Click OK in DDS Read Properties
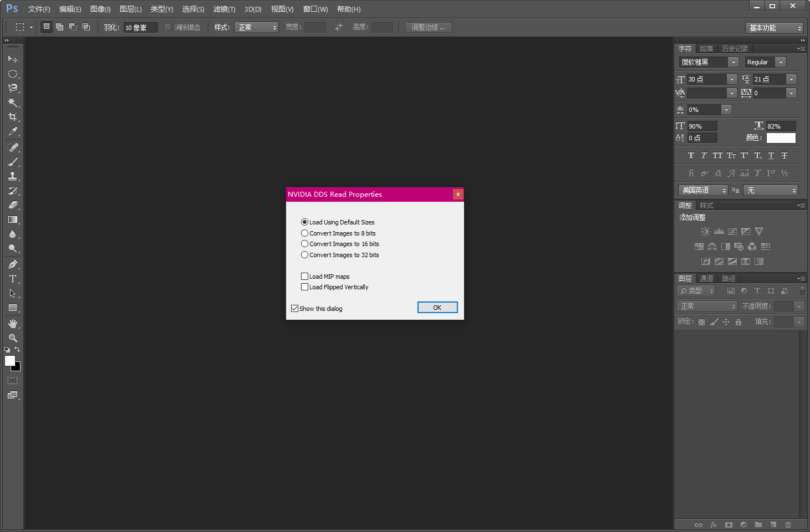Viewport: 810px width, 532px height. coord(437,308)
